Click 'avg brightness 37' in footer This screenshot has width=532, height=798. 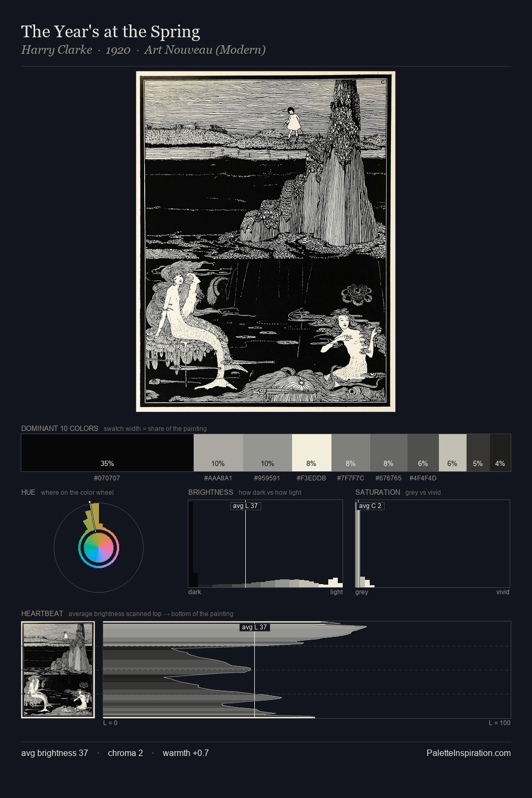pos(55,753)
